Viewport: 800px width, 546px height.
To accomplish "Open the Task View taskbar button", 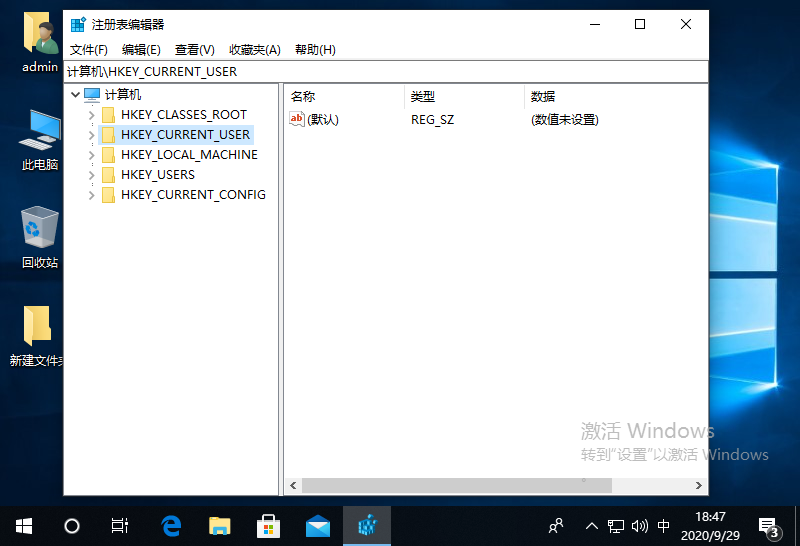I will tap(120, 525).
